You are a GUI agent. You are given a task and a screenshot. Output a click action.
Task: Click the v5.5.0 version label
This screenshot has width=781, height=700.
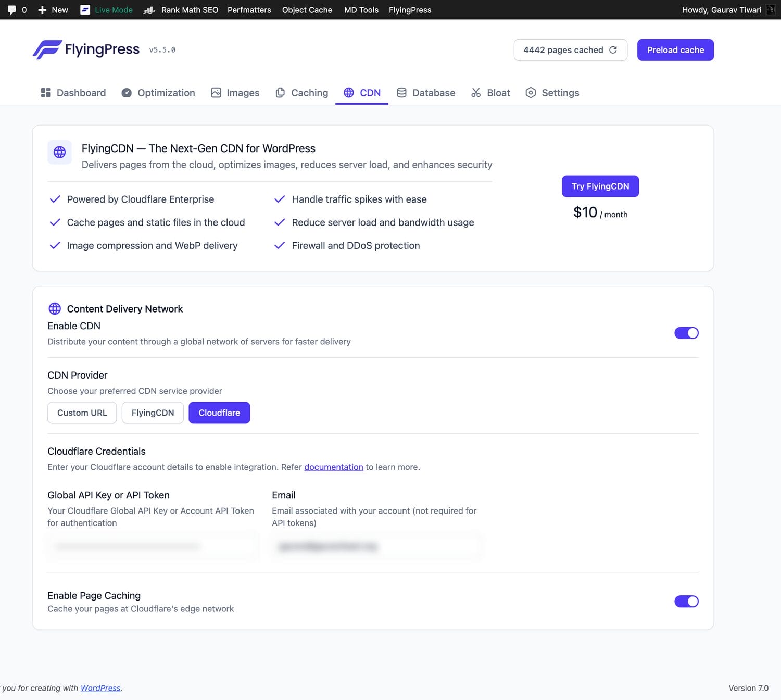click(x=162, y=50)
